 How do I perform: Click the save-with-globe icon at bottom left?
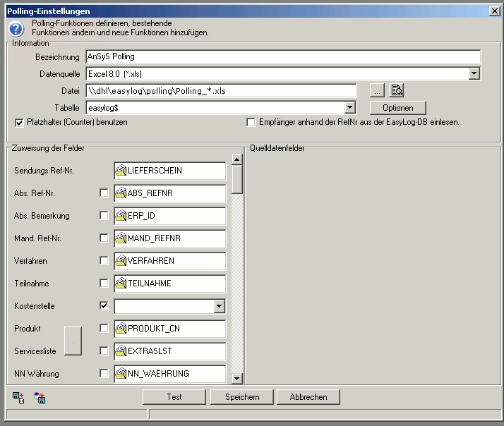[x=40, y=398]
